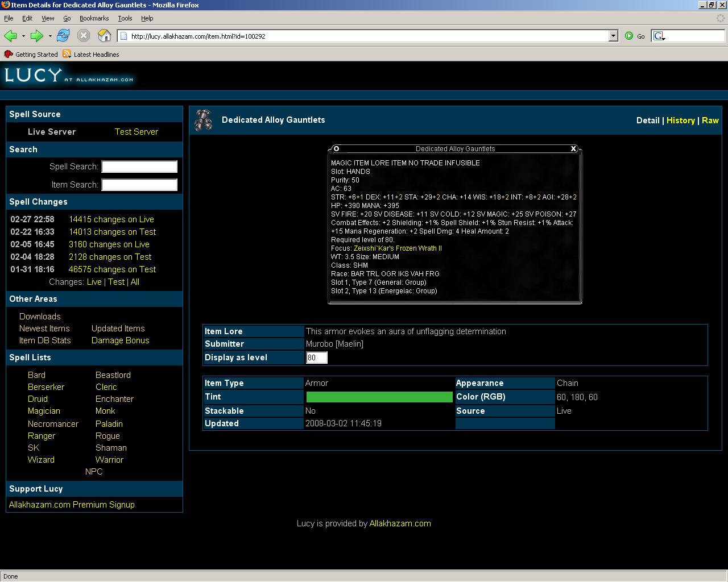Click the Item Search input field
The width and height of the screenshot is (728, 582).
point(139,185)
